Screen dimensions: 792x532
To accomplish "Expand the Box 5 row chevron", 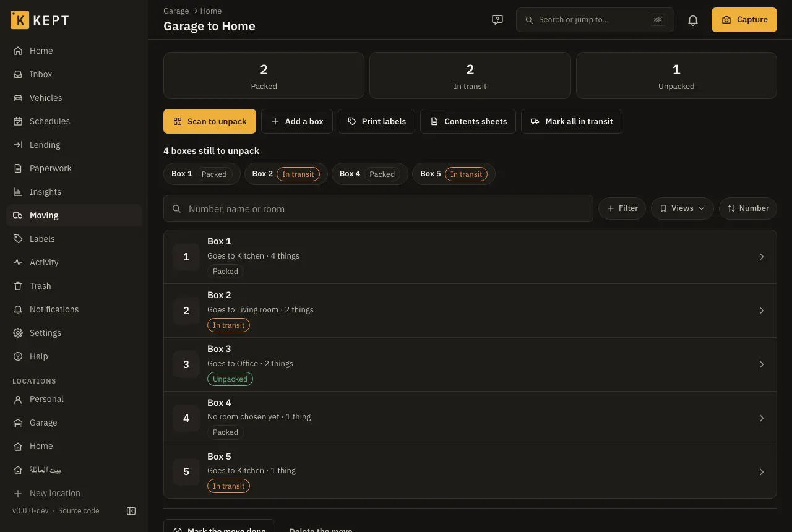I will 762,472.
